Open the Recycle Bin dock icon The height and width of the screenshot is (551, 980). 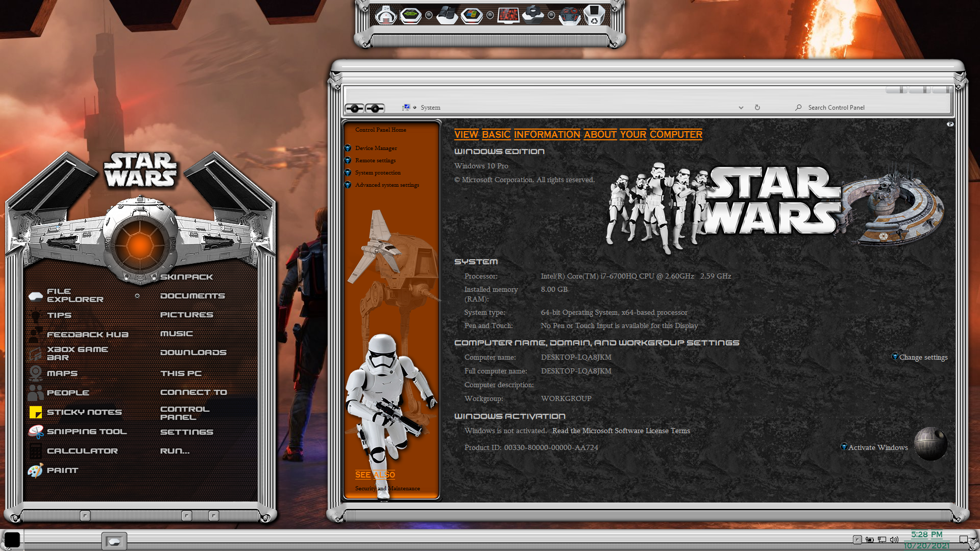pyautogui.click(x=594, y=15)
